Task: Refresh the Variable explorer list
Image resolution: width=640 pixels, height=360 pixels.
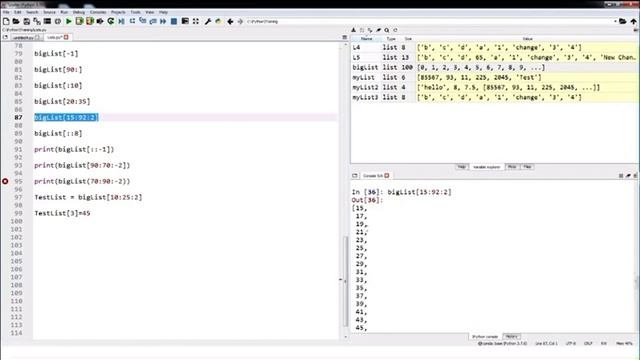Action: pos(395,30)
